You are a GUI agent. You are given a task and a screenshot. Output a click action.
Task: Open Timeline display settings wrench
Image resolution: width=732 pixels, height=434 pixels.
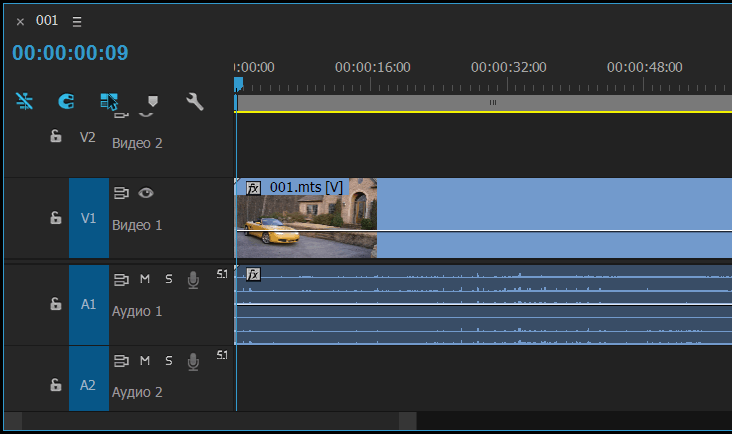(x=195, y=101)
